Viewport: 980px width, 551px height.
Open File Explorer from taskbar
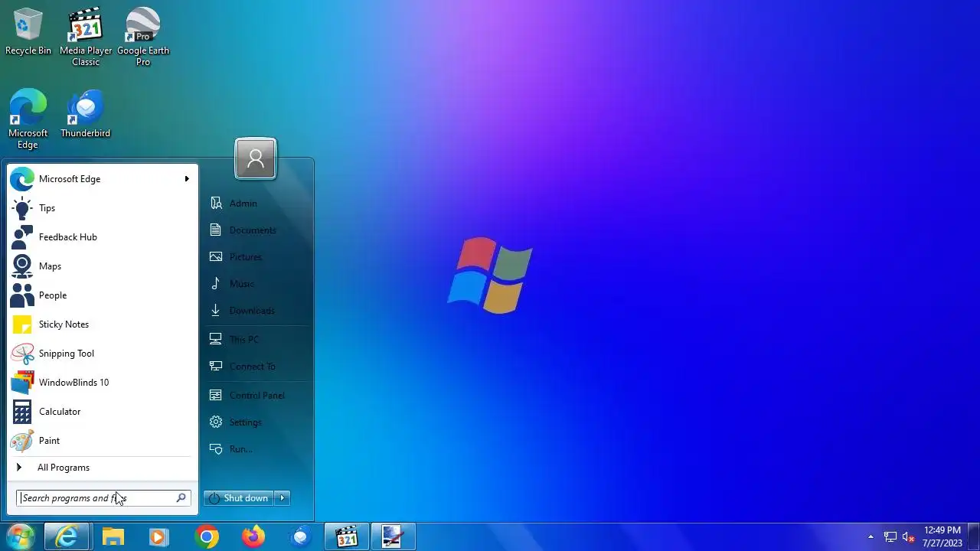pos(113,537)
